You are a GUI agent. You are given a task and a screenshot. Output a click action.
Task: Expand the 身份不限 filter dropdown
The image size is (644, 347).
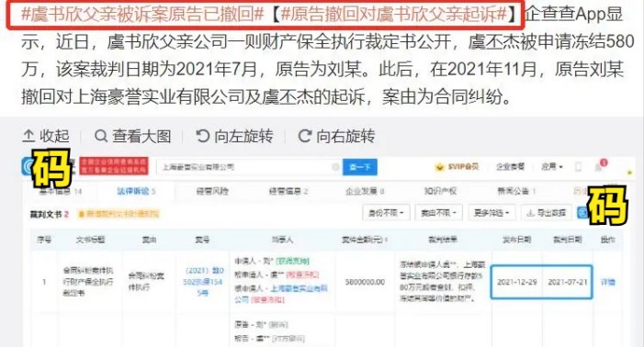386,213
